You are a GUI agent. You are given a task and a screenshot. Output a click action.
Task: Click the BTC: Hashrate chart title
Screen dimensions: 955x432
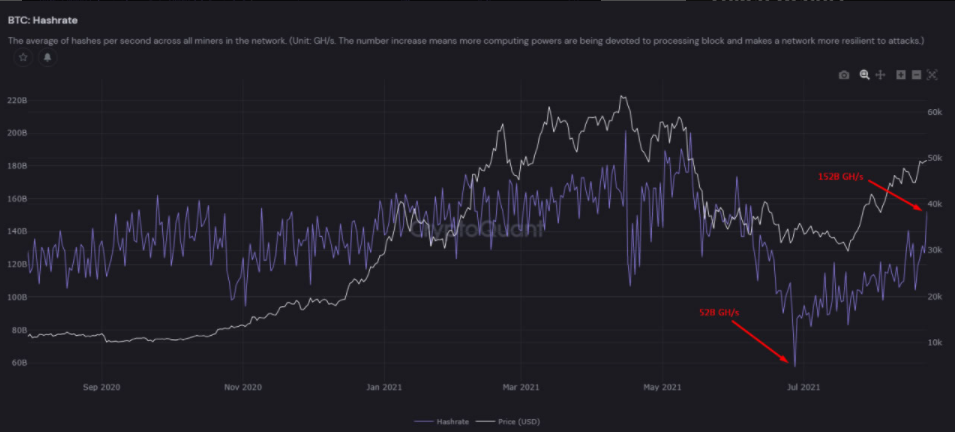pyautogui.click(x=42, y=19)
